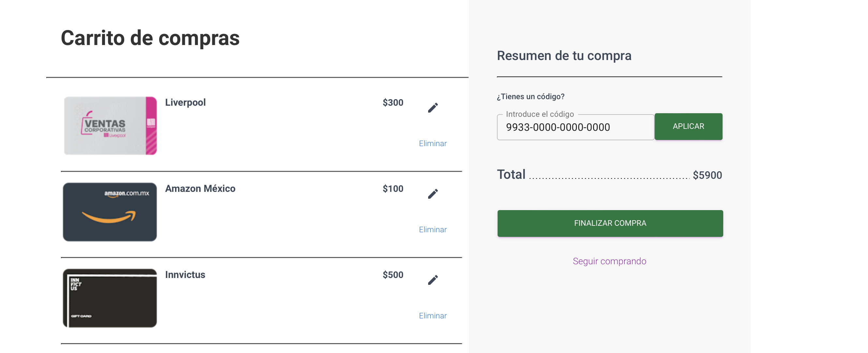
Task: Delete the Innvictus card with Eliminar
Action: (x=433, y=316)
